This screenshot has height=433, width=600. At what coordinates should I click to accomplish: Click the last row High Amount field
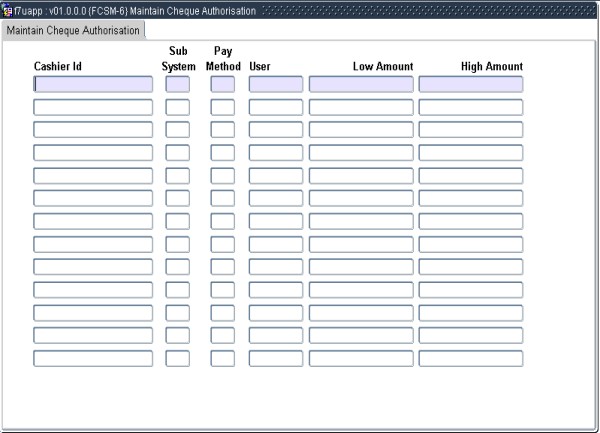[470, 358]
